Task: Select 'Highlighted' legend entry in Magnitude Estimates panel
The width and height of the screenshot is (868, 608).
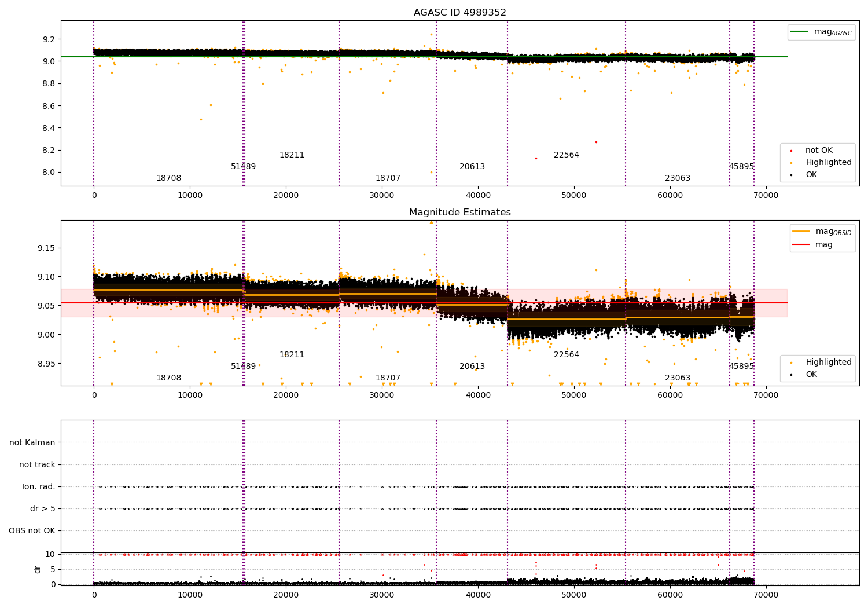Action: (x=821, y=362)
